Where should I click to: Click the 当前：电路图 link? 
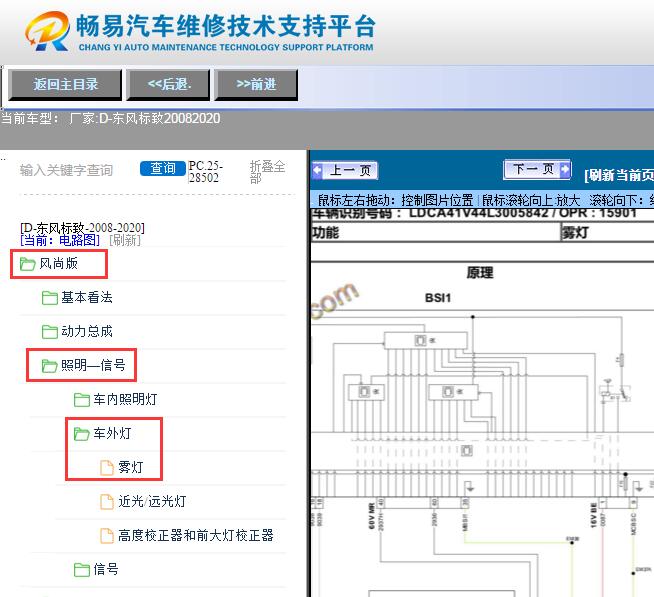(x=60, y=240)
